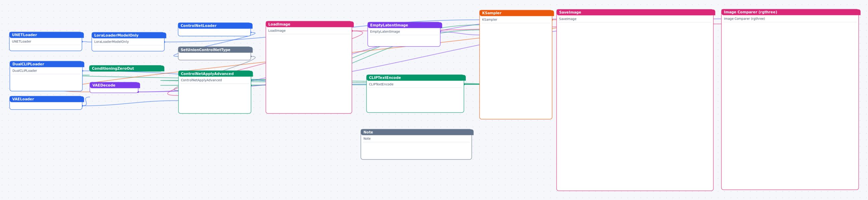Click the small UNETLoader label in node body
The height and width of the screenshot is (200, 868).
click(22, 42)
